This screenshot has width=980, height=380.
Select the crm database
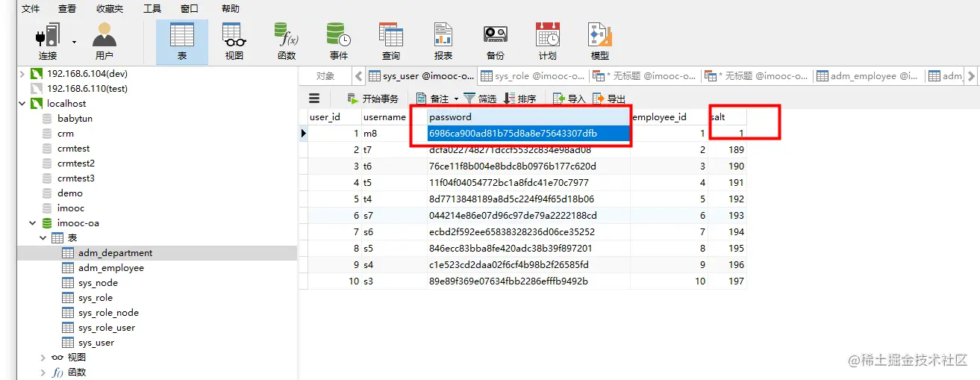pos(66,134)
